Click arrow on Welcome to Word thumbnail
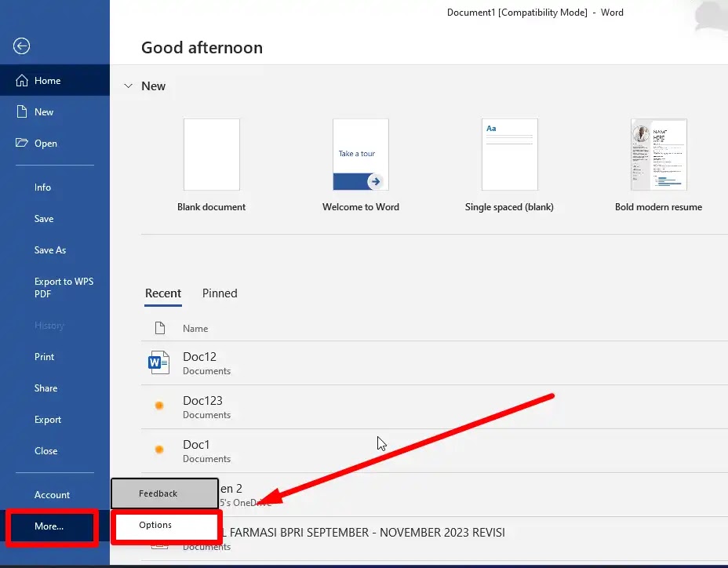728x568 pixels. (x=375, y=181)
